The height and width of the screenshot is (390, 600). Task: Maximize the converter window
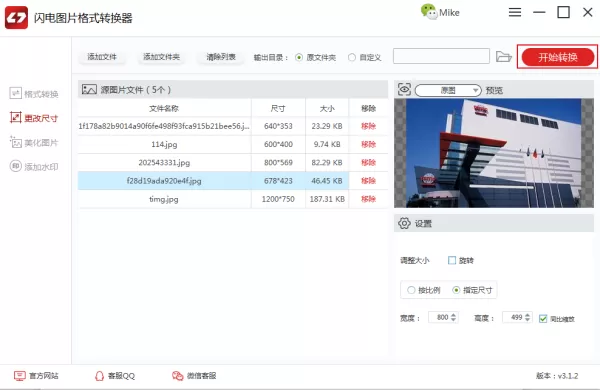tap(563, 12)
